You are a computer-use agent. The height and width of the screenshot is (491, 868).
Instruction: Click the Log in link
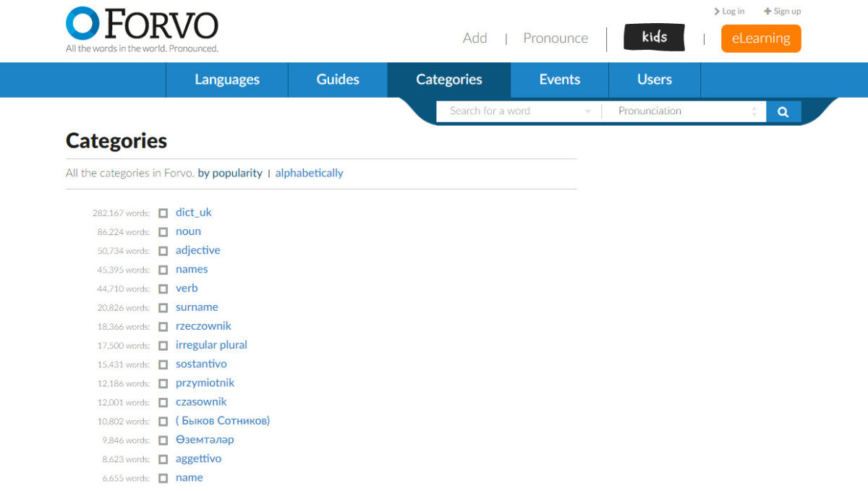pyautogui.click(x=729, y=11)
